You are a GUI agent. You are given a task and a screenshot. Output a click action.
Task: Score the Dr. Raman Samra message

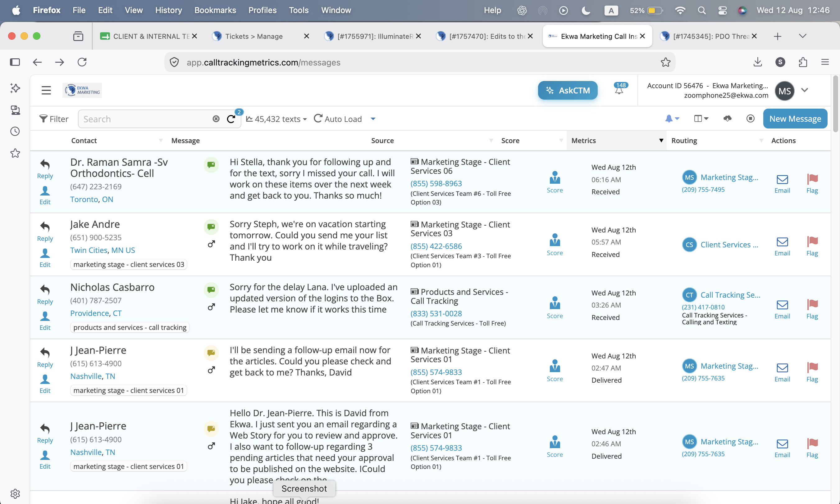click(x=555, y=182)
